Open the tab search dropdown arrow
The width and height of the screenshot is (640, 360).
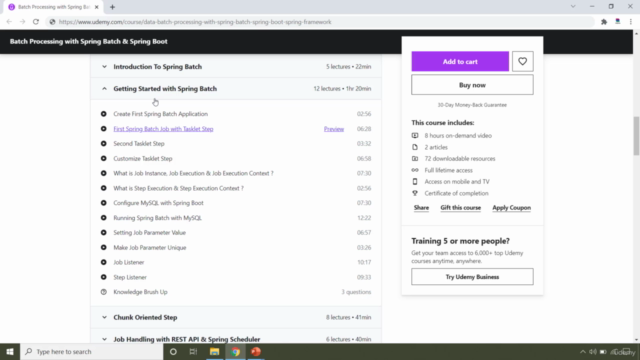pyautogui.click(x=573, y=7)
